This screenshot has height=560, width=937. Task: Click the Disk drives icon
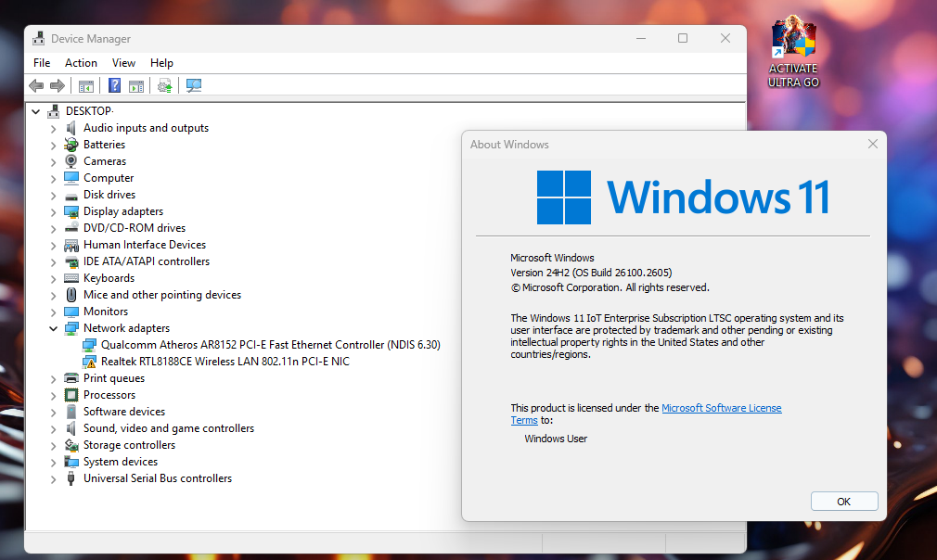[71, 195]
